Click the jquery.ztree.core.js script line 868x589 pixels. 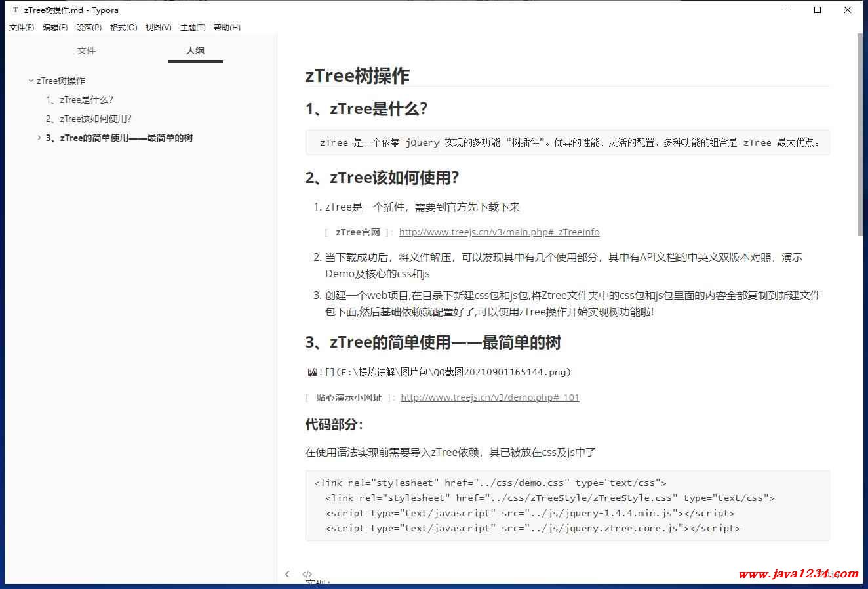pyautogui.click(x=532, y=528)
